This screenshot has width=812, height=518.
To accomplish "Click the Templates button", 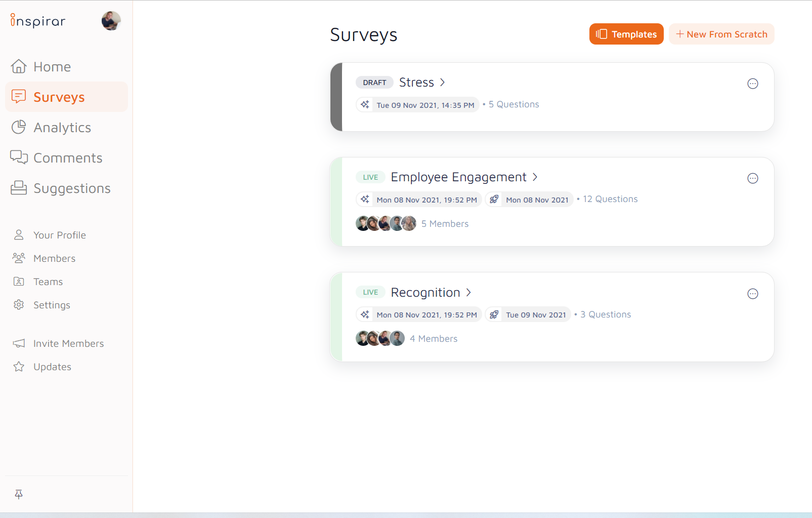I will 626,34.
